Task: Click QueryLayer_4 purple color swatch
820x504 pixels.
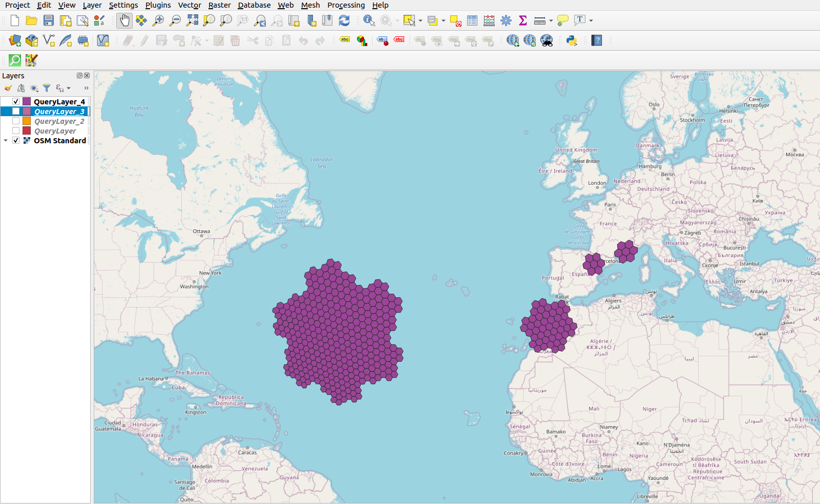Action: tap(27, 102)
